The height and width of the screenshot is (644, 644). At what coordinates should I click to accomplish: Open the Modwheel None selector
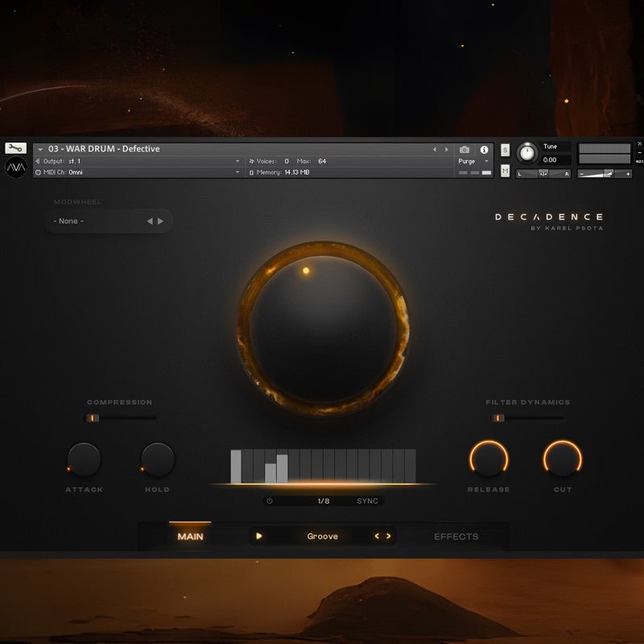109,221
